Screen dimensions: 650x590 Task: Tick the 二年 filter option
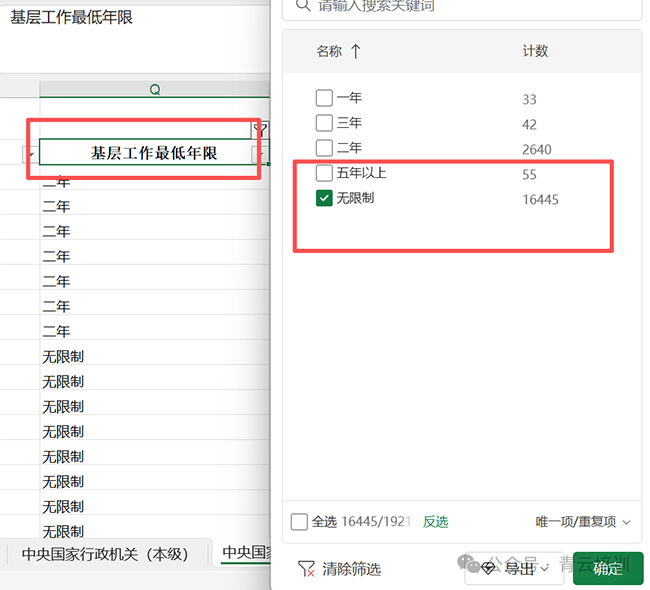tap(324, 148)
